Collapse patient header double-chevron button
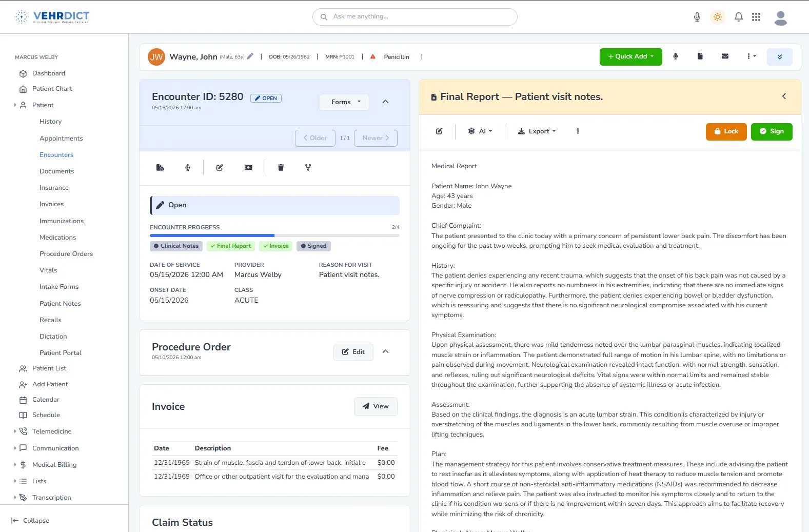This screenshot has height=532, width=809. click(x=780, y=57)
